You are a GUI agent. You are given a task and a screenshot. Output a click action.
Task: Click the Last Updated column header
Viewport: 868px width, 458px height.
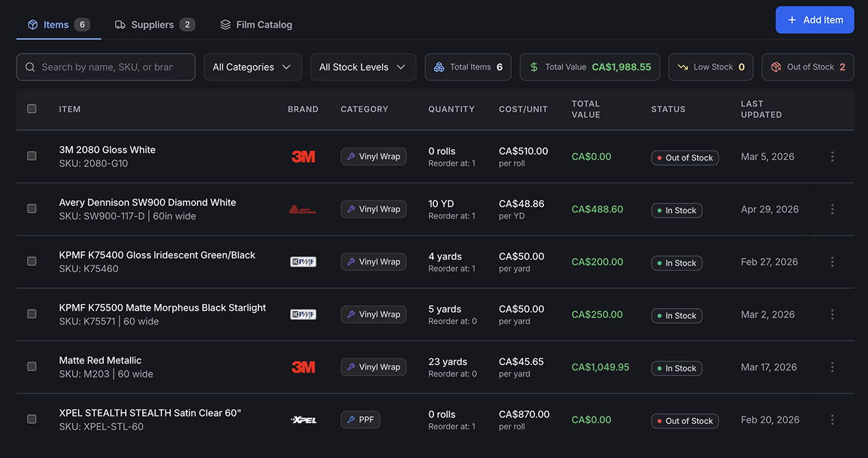tap(761, 109)
